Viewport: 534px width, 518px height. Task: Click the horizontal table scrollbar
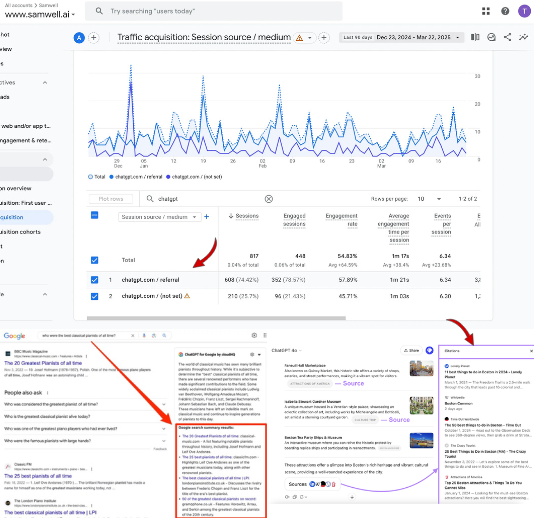pos(216,318)
